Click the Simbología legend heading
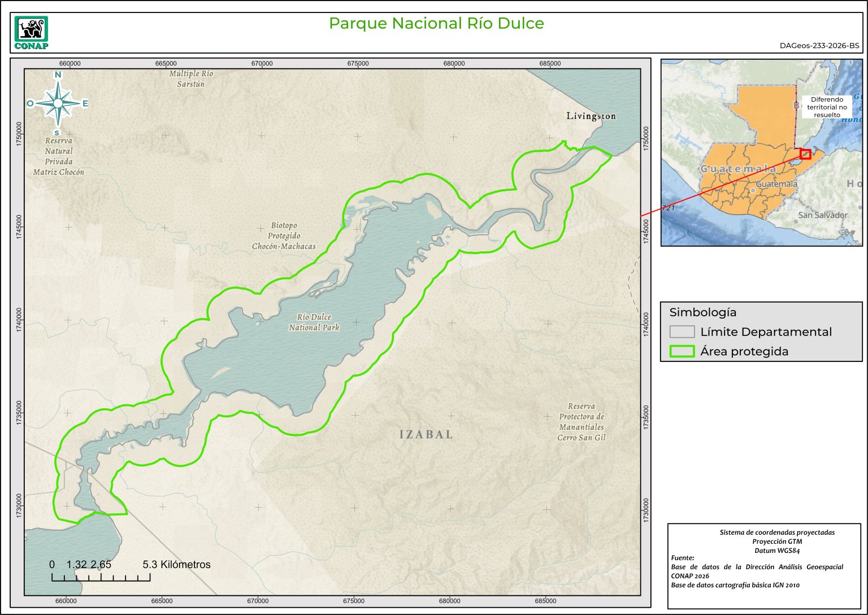Viewport: 868px width, 615px height. coord(702,312)
